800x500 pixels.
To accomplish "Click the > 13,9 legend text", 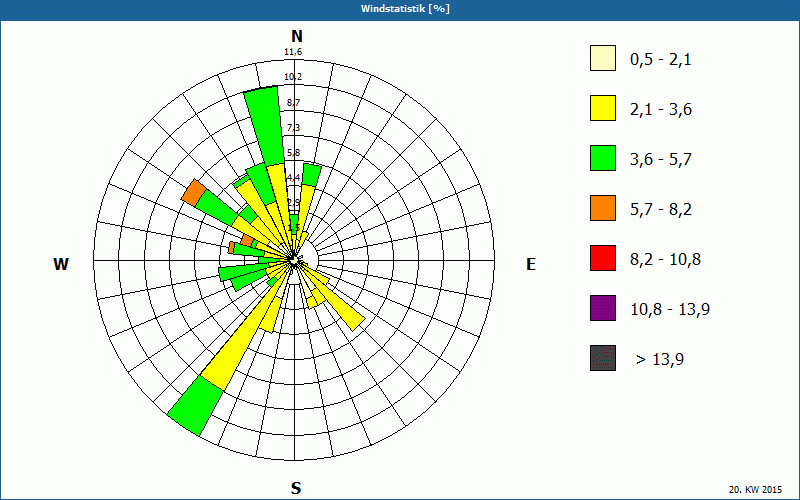I will pos(660,360).
